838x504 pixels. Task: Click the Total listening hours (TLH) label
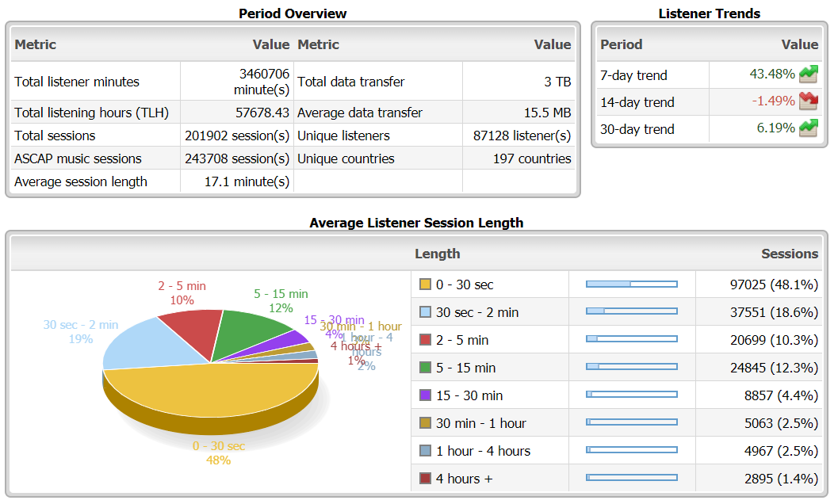pyautogui.click(x=91, y=113)
